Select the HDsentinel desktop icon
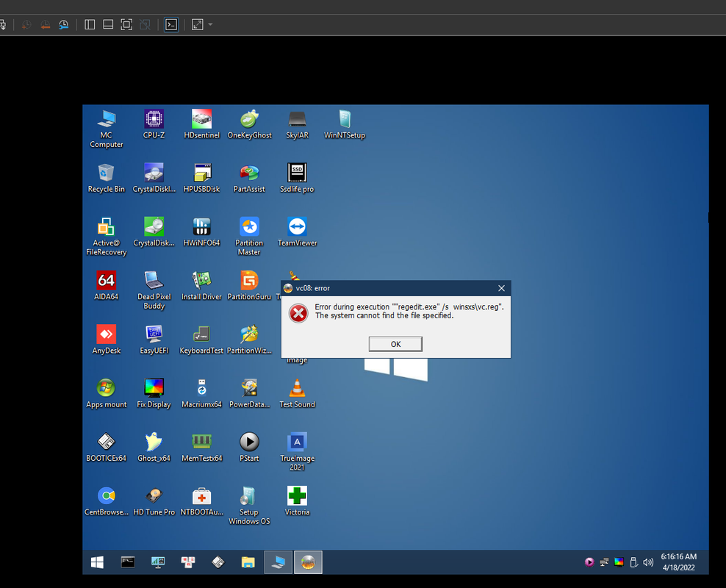The width and height of the screenshot is (726, 588). point(201,124)
